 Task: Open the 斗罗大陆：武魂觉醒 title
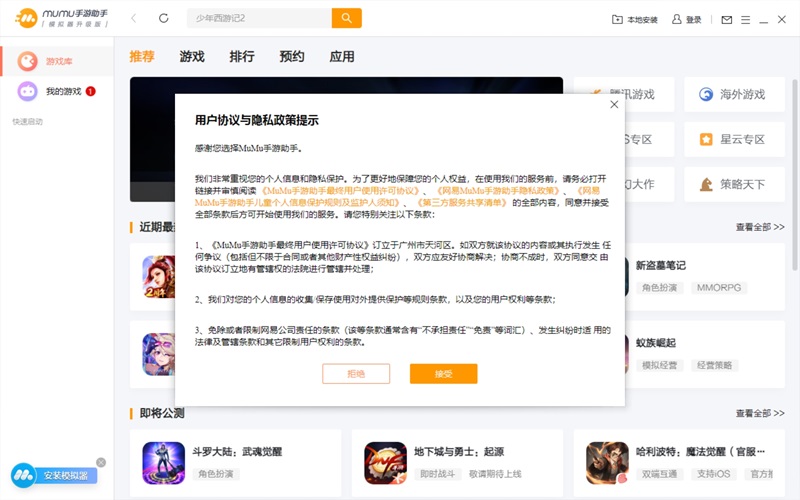tap(237, 452)
